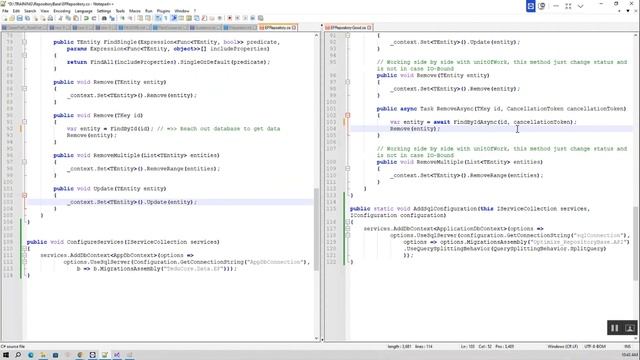Expand the chevron in the top overlay toolbar

580,6
